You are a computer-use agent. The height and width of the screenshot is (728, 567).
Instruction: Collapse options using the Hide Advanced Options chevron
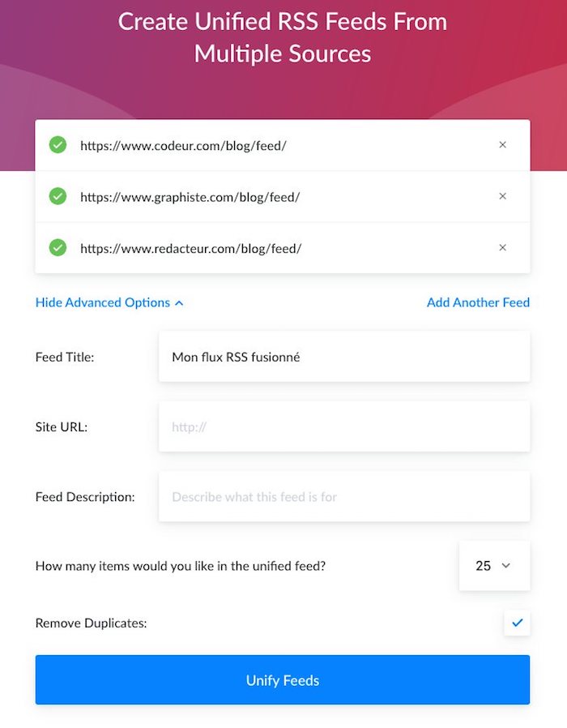(x=180, y=303)
